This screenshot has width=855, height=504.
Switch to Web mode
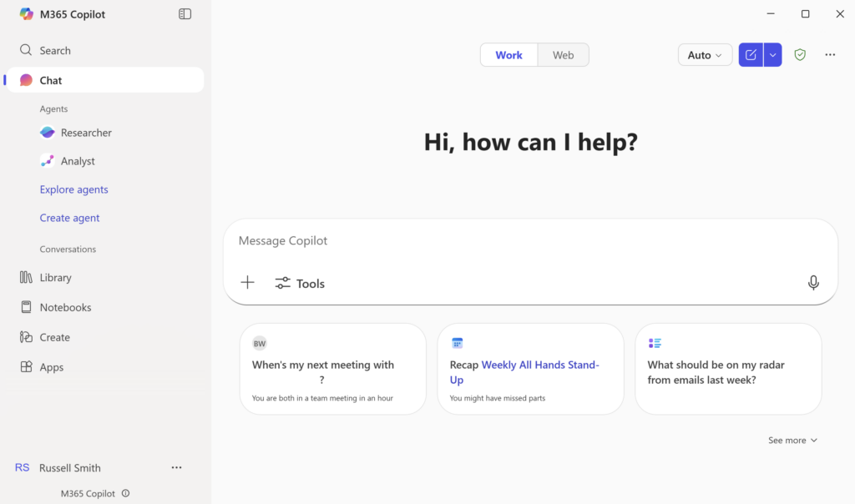[x=563, y=54]
